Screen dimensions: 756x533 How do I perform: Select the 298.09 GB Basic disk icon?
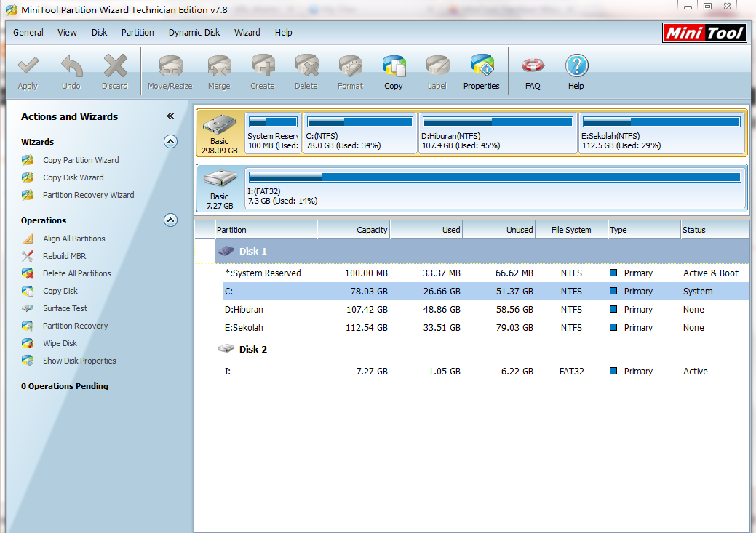click(x=219, y=125)
